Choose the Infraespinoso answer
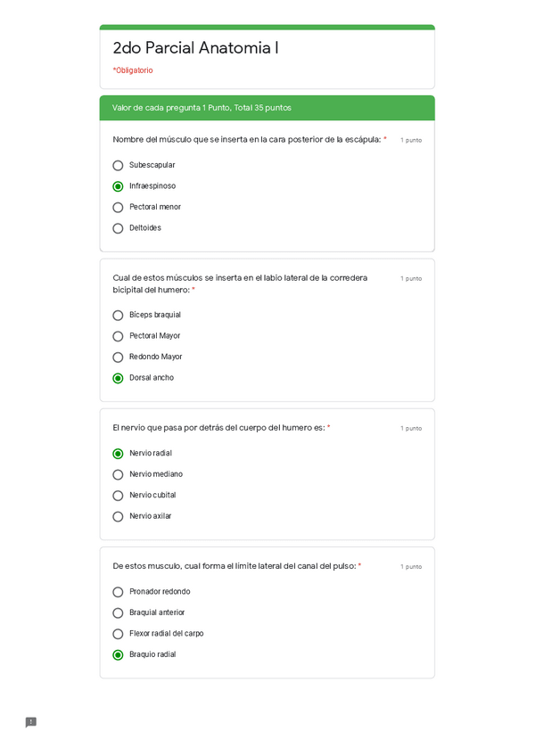The width and height of the screenshot is (535, 756). tap(118, 186)
